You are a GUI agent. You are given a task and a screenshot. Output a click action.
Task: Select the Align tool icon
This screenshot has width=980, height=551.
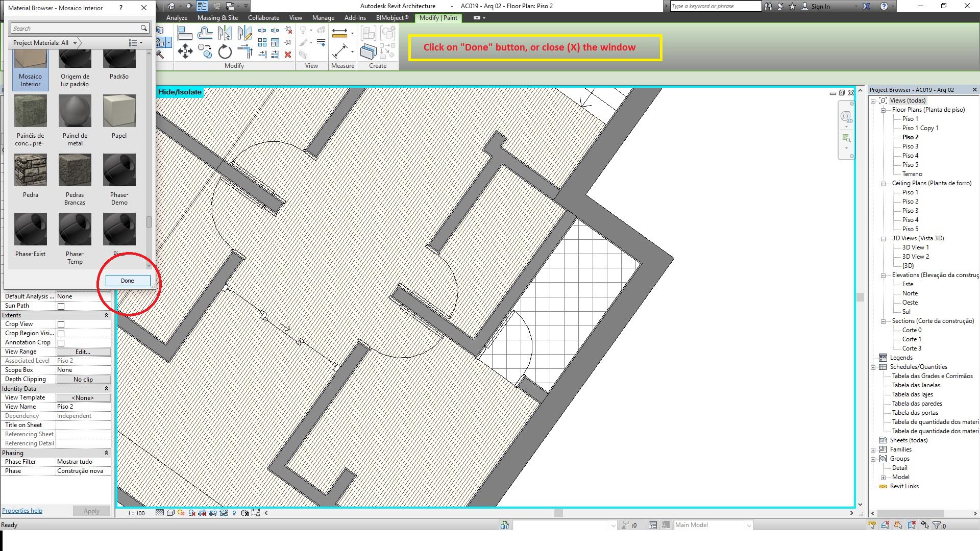[185, 34]
